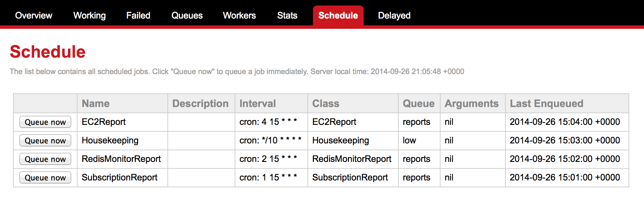Viewport: 644px width, 200px height.
Task: Queue the RedisMonitorReport job now
Action: pos(45,159)
